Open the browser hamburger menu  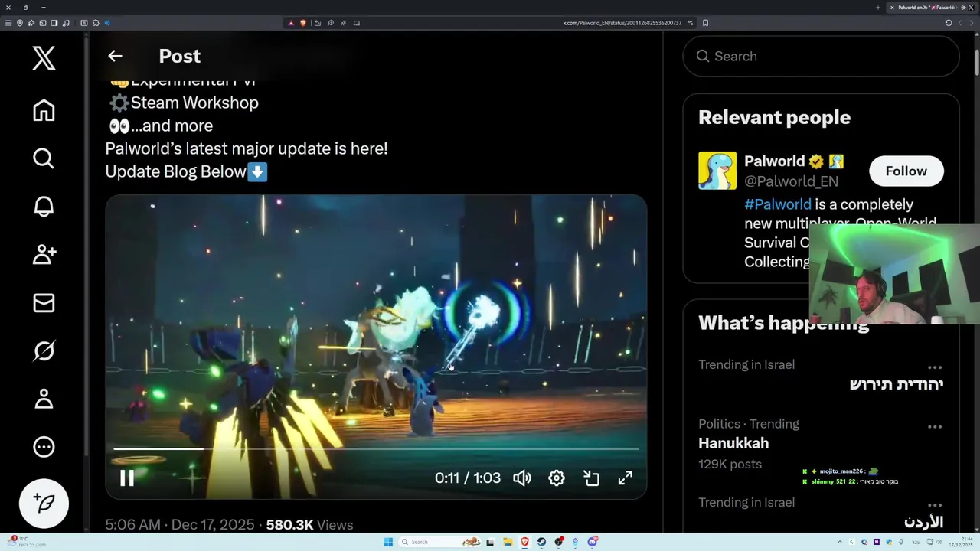(8, 23)
